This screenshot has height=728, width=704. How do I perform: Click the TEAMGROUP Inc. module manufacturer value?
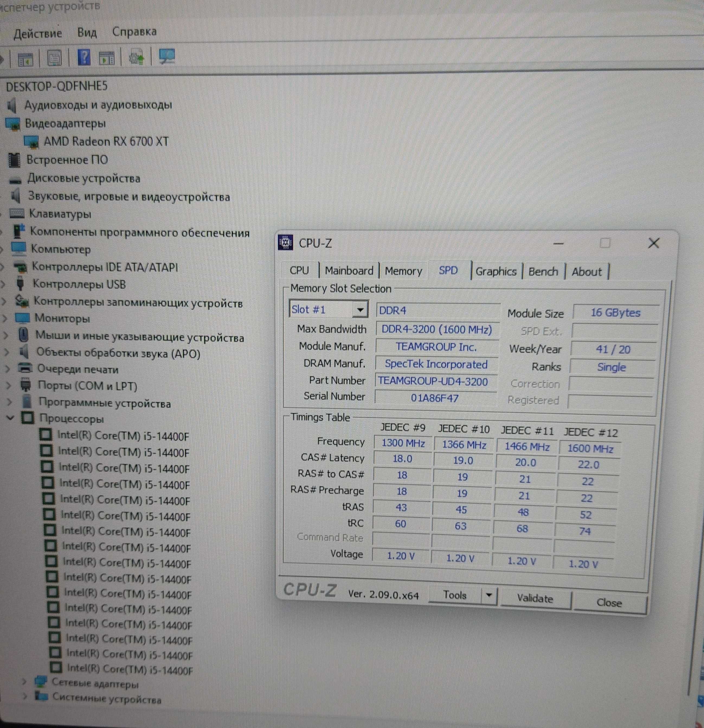click(436, 347)
